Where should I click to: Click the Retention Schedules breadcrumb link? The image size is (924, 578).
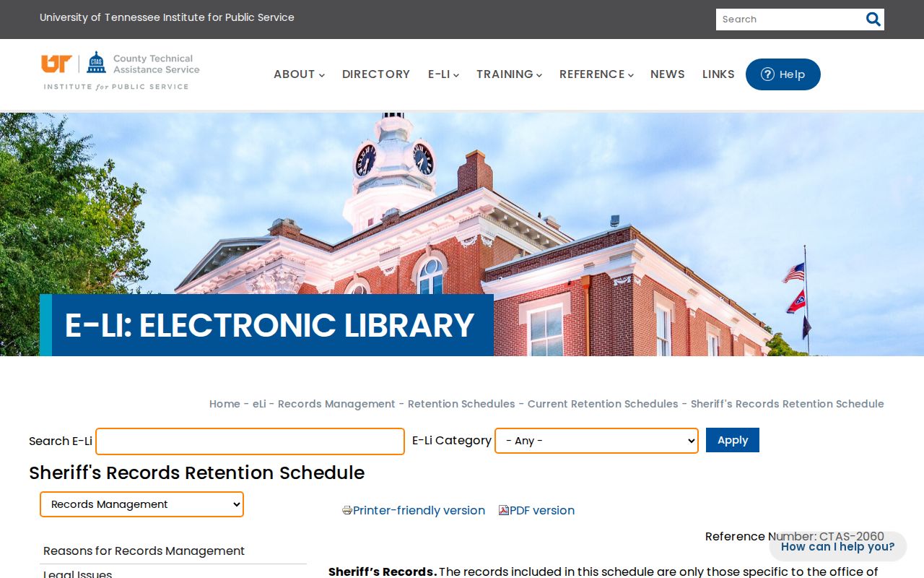[461, 404]
